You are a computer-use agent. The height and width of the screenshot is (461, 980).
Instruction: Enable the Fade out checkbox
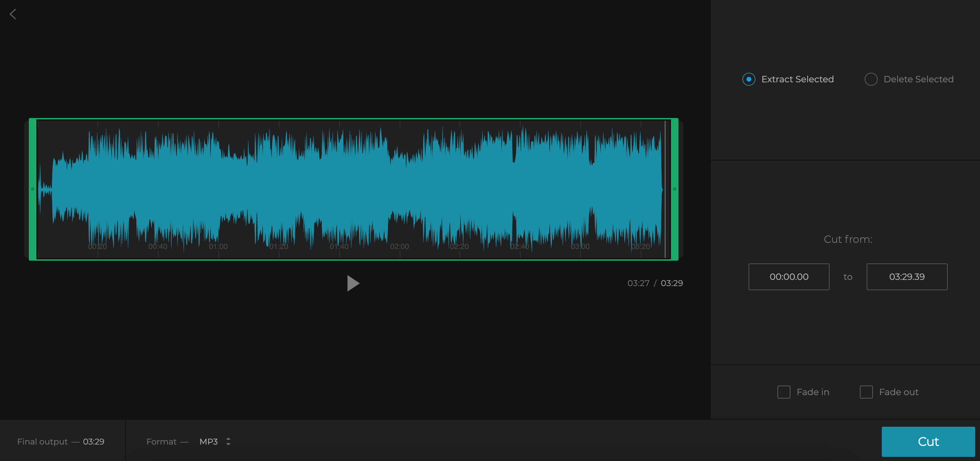866,392
